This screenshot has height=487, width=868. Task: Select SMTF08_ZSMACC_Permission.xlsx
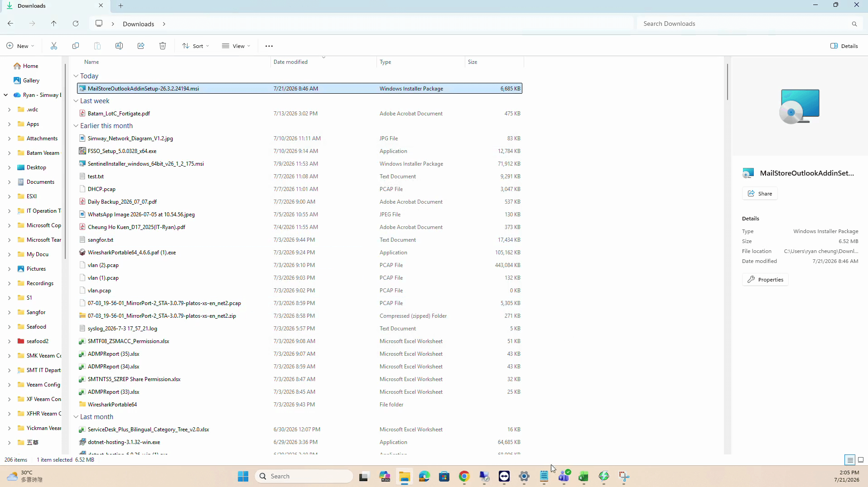click(x=299, y=341)
